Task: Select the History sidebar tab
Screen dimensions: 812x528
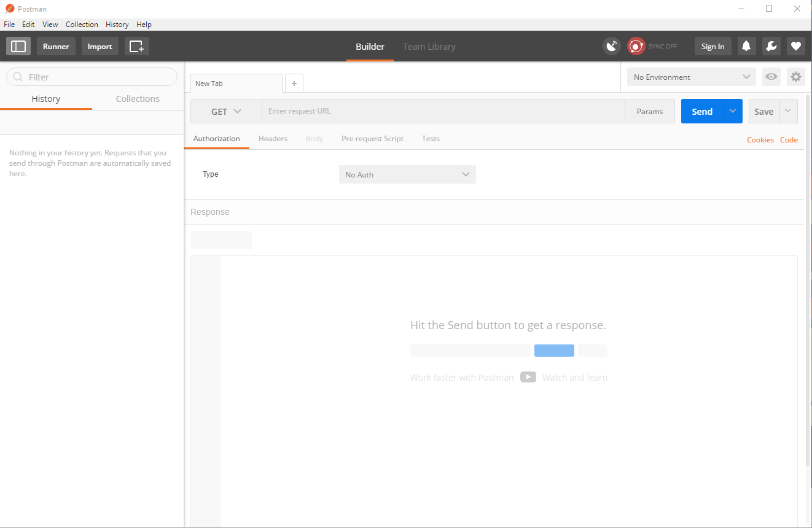Action: point(46,99)
